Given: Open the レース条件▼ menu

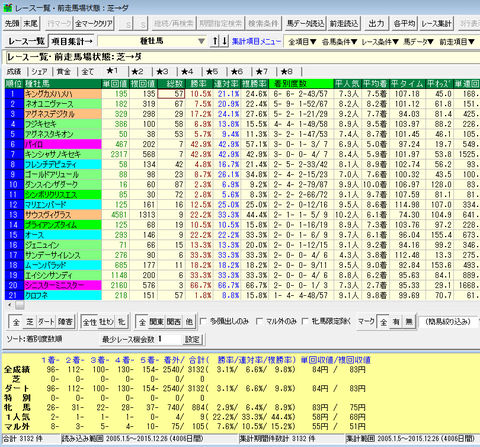Looking at the screenshot, I should click(x=380, y=42).
